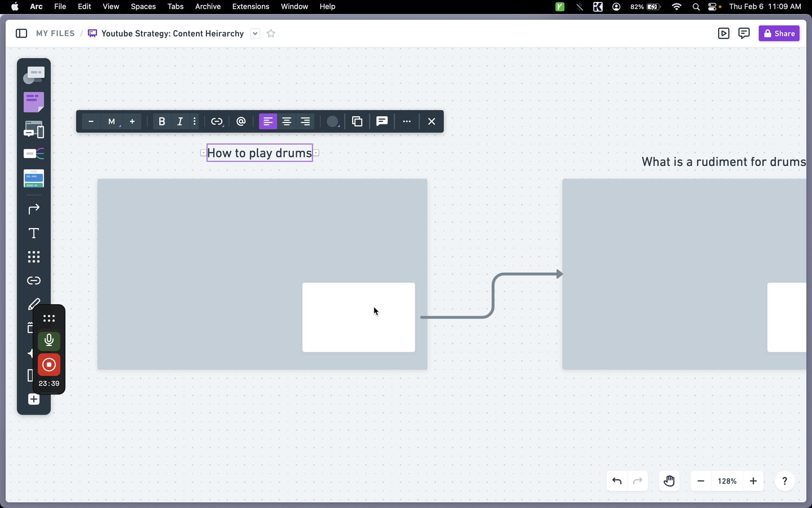Image resolution: width=812 pixels, height=508 pixels.
Task: Open the file title dropdown chevron
Action: [255, 34]
